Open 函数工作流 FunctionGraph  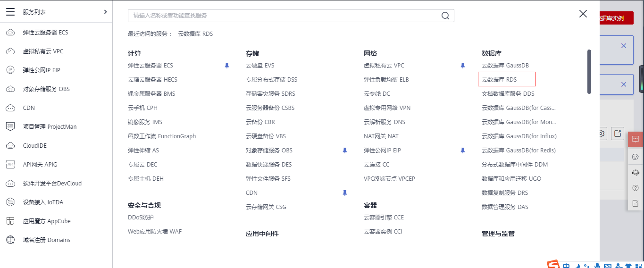tap(162, 136)
